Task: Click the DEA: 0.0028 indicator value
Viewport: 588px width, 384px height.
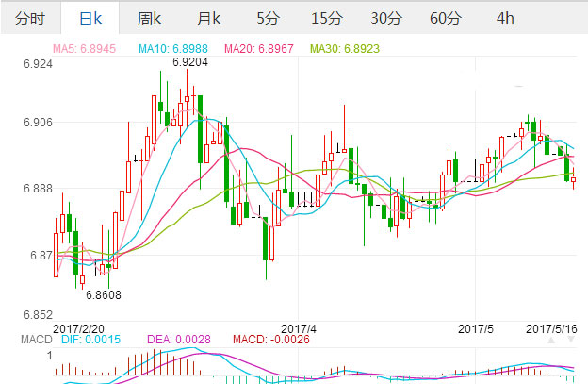Action: point(179,340)
